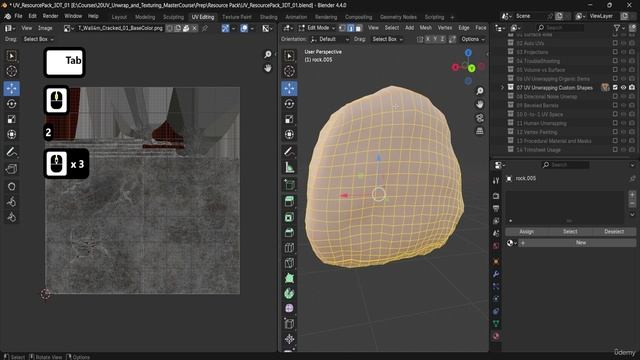Select the Smooth vertices tool
Viewport: 640px width, 360px height.
click(289, 308)
